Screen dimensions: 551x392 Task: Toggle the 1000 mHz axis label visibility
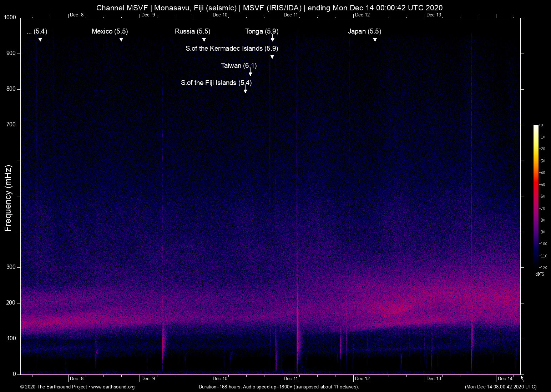coord(10,17)
